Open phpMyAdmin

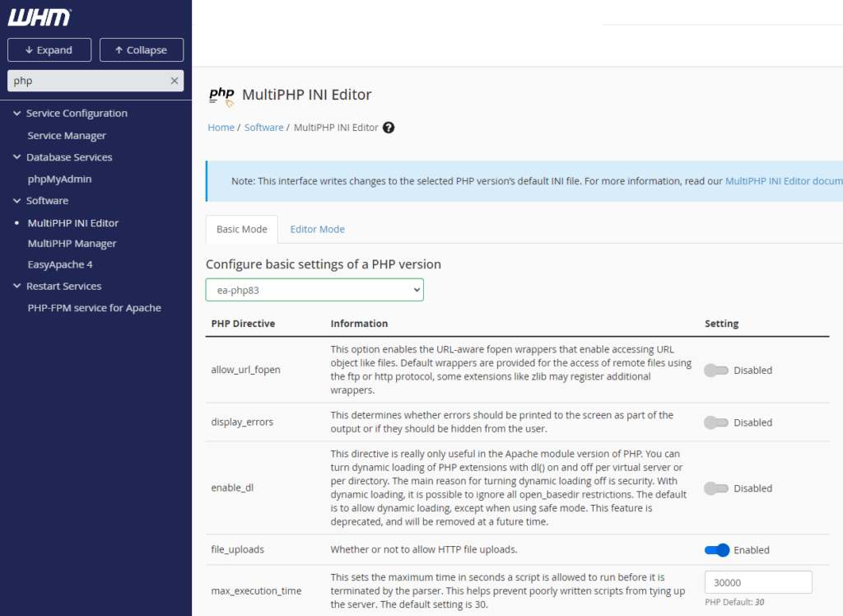(59, 180)
